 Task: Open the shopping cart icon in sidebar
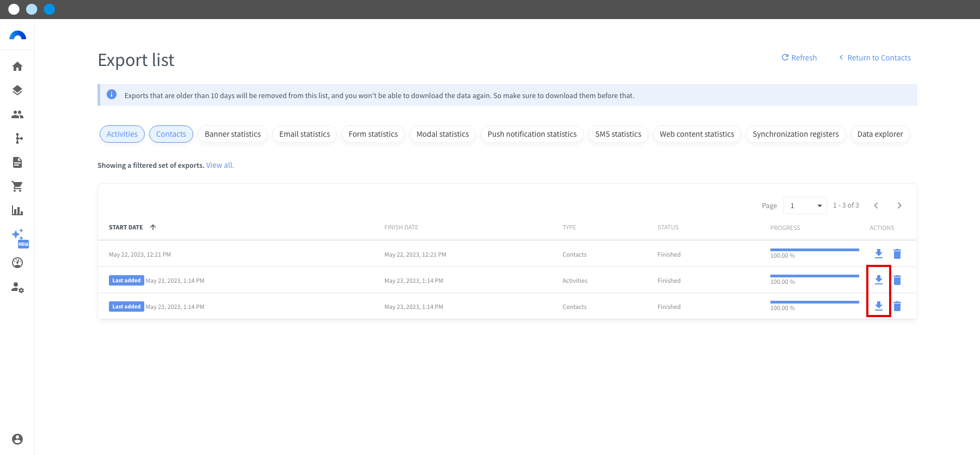pyautogui.click(x=17, y=186)
